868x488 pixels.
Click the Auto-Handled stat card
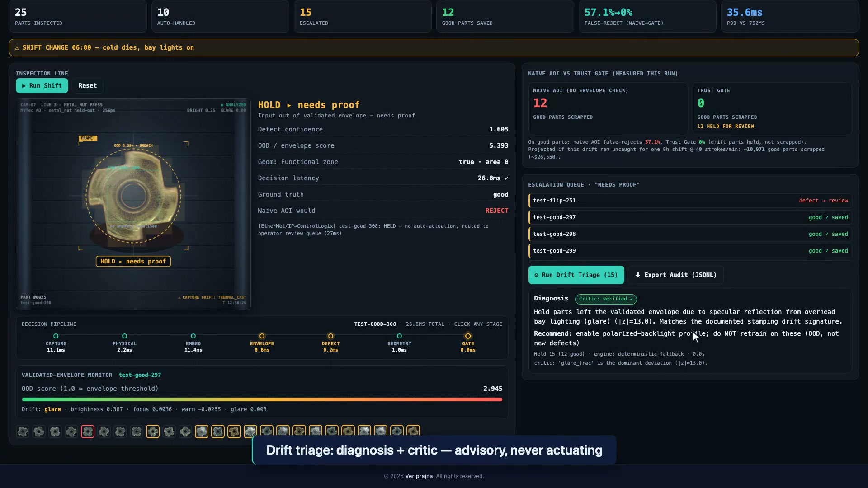coord(220,16)
